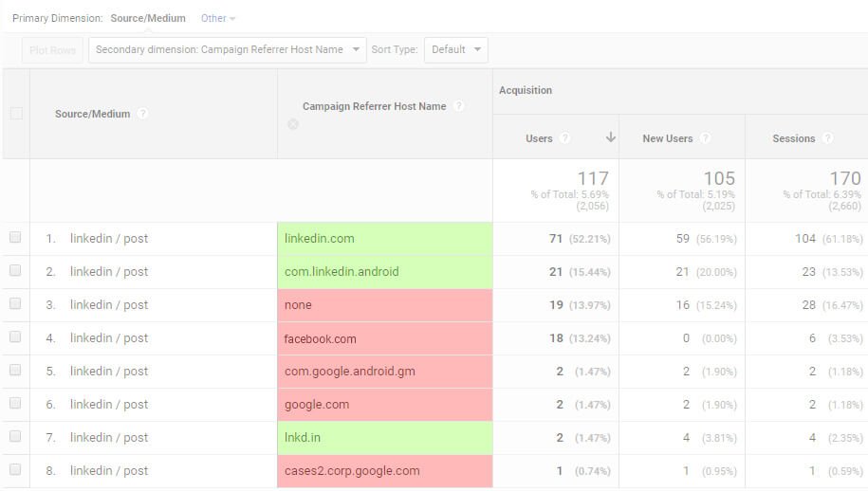The height and width of the screenshot is (491, 868).
Task: Click the Campaign Referrer Host Name help icon
Action: point(458,106)
